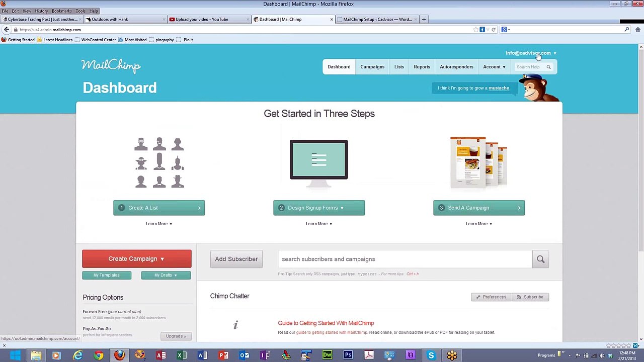The width and height of the screenshot is (644, 362).
Task: Click the MailChimp logo
Action: [x=111, y=65]
